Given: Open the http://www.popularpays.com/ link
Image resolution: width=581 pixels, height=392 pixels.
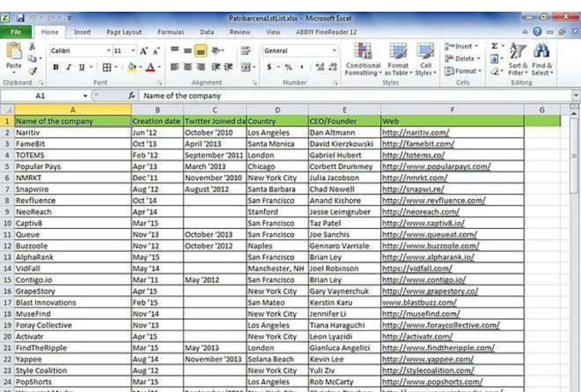Looking at the screenshot, I should 437,167.
